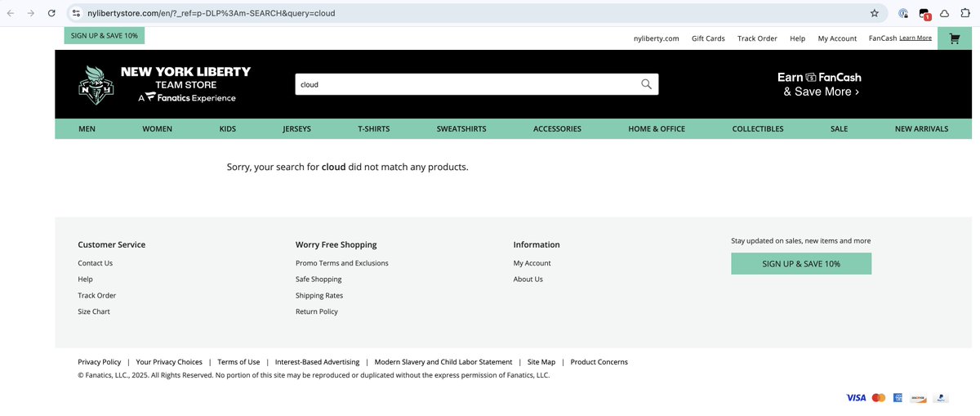Open the KIDS category menu
Viewport: 980px width, 416px height.
pos(228,129)
